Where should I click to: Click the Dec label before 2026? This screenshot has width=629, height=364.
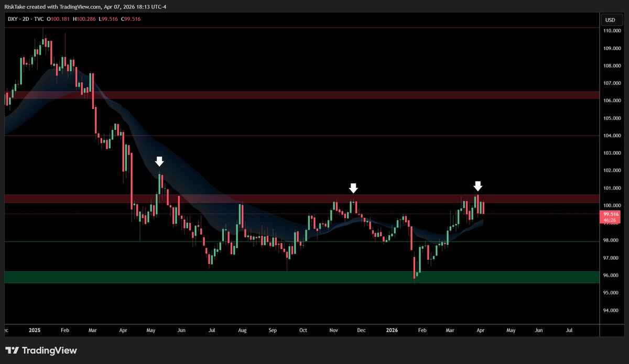click(x=362, y=330)
